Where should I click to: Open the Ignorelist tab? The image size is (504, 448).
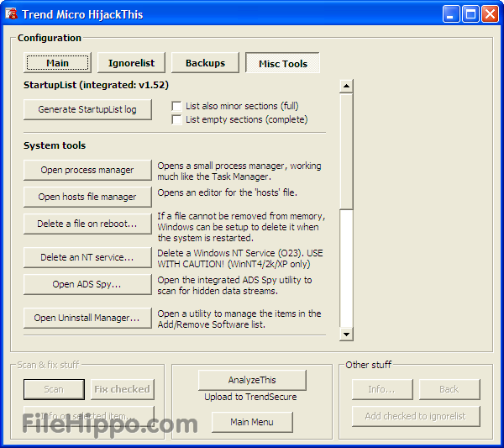click(x=131, y=63)
